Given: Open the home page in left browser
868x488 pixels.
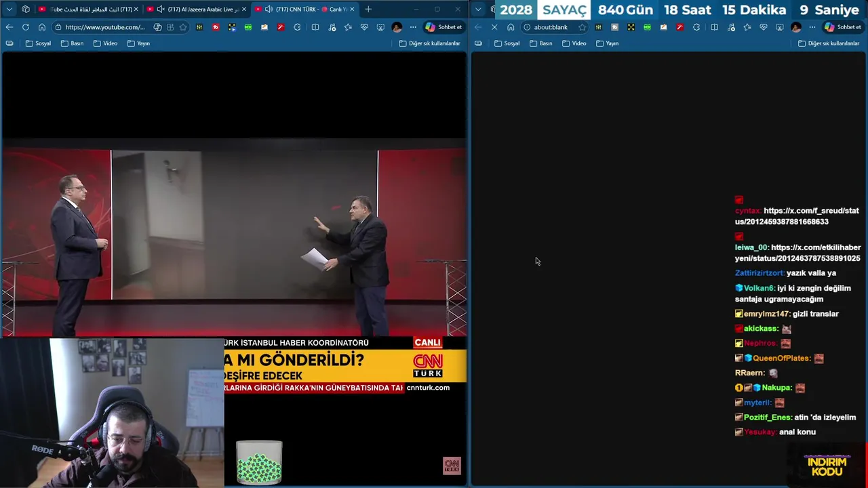Looking at the screenshot, I should click(41, 27).
